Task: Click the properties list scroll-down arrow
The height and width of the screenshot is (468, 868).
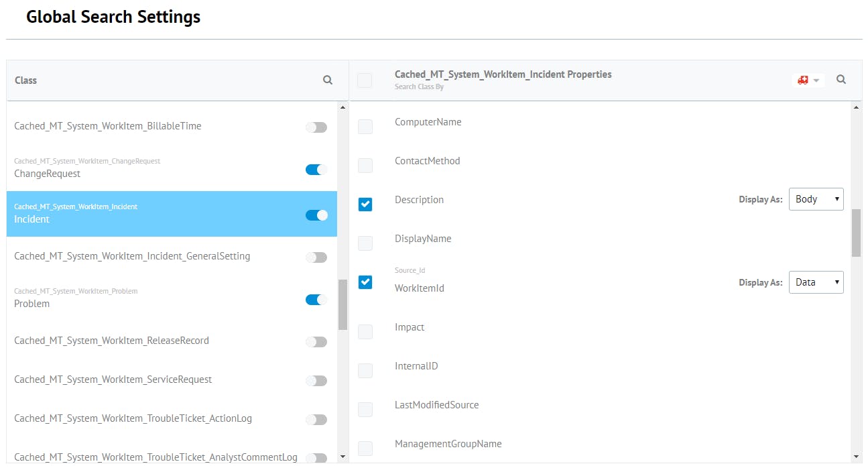Action: point(856,457)
